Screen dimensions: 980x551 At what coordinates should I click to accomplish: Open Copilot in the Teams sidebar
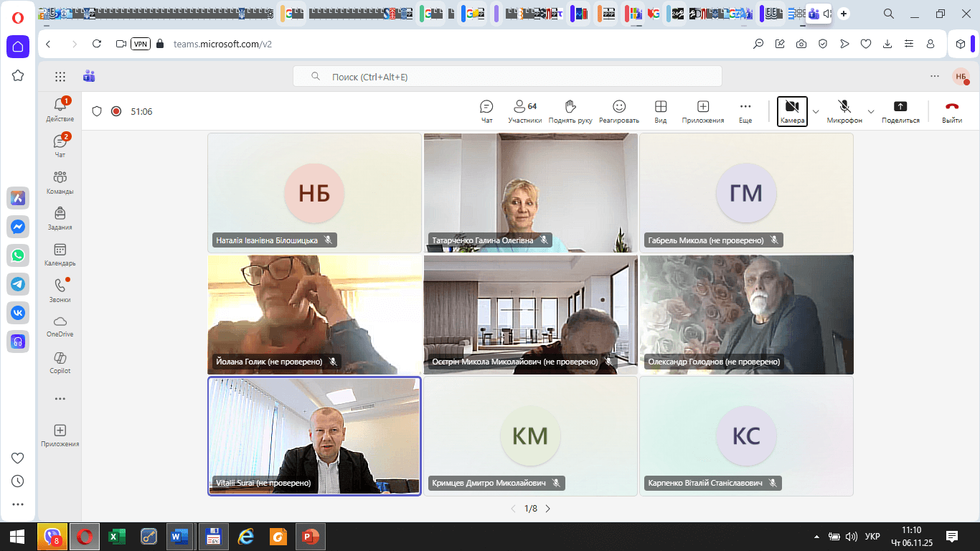click(x=60, y=362)
